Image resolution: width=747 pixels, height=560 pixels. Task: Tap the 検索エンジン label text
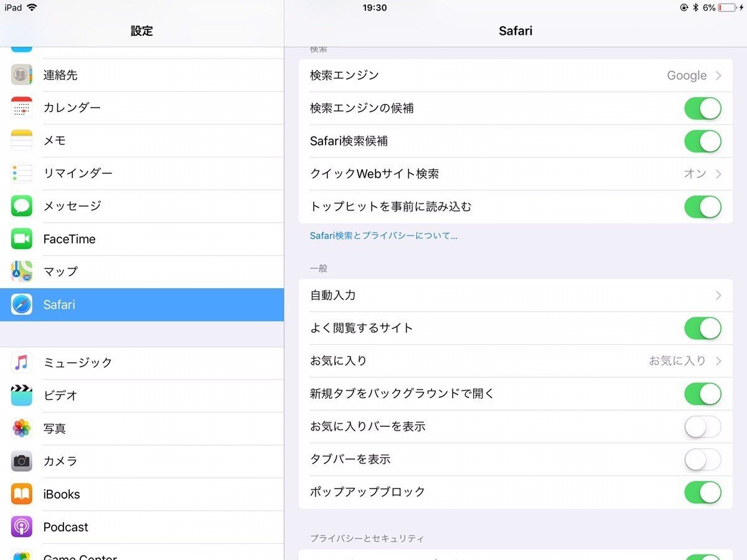point(344,75)
